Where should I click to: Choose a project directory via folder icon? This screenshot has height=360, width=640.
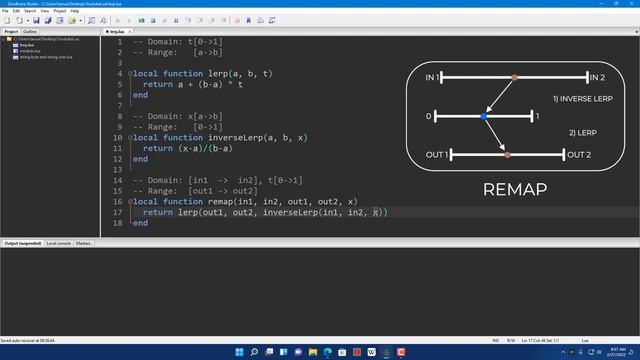72,20
